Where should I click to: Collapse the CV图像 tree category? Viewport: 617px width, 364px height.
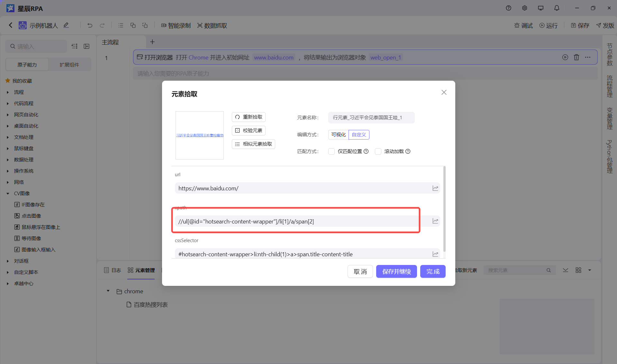pos(8,194)
